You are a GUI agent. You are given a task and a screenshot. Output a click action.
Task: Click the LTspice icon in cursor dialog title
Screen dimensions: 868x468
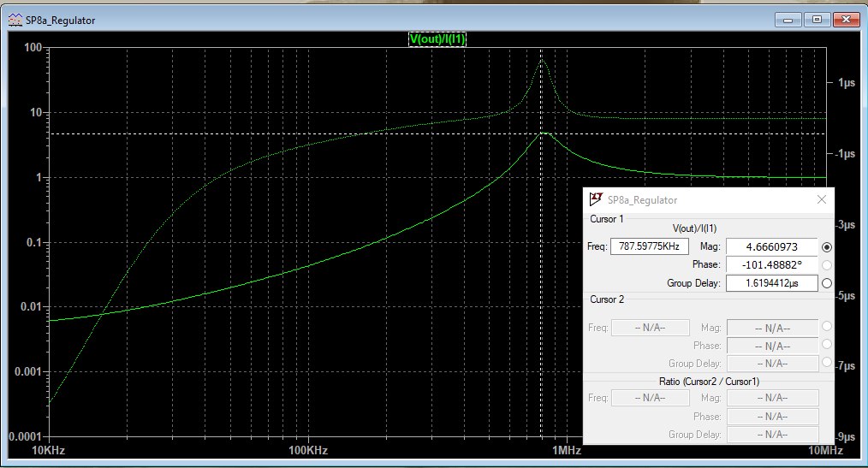[x=596, y=199]
